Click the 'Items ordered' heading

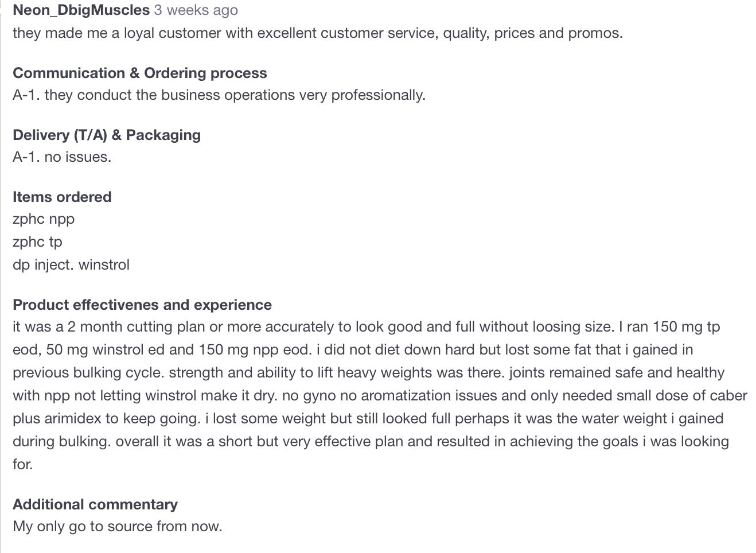click(62, 197)
